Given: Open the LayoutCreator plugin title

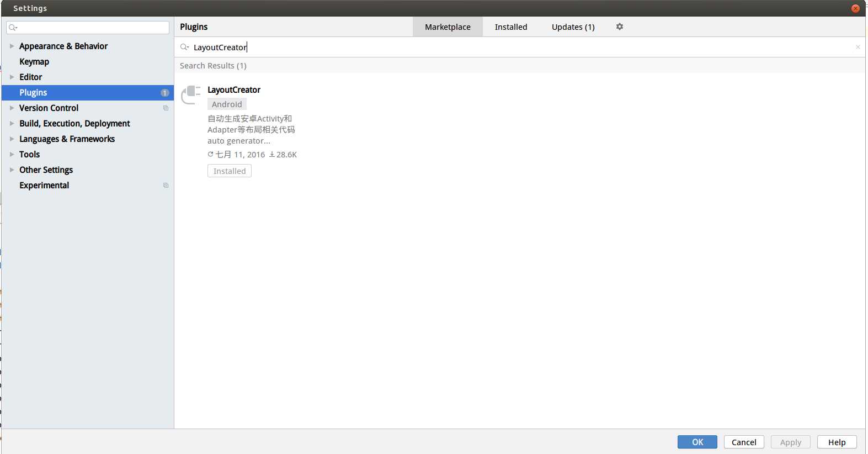Looking at the screenshot, I should pyautogui.click(x=234, y=89).
